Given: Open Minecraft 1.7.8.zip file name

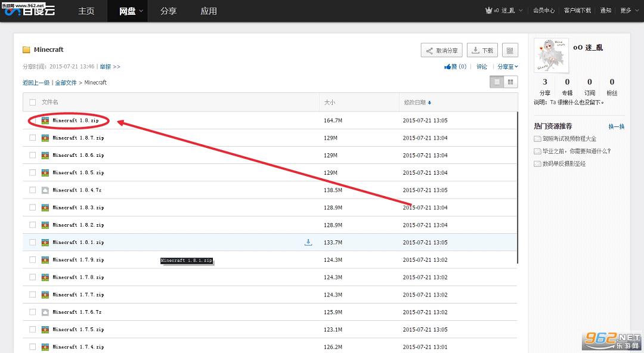Looking at the screenshot, I should (x=78, y=277).
